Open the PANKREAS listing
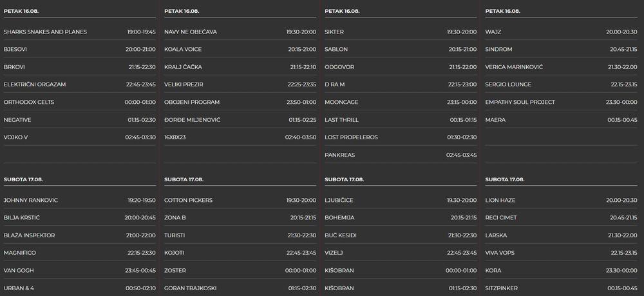 (x=340, y=155)
